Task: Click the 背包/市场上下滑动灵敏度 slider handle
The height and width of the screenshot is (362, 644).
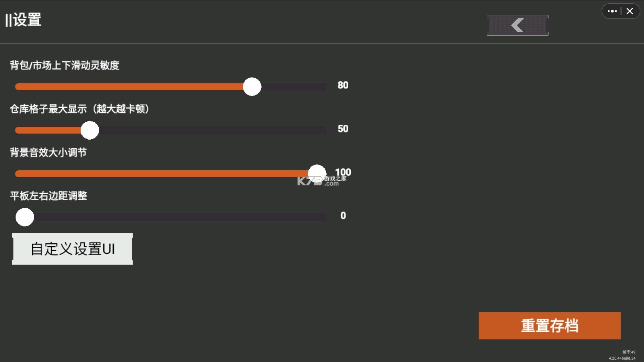Action: point(252,87)
